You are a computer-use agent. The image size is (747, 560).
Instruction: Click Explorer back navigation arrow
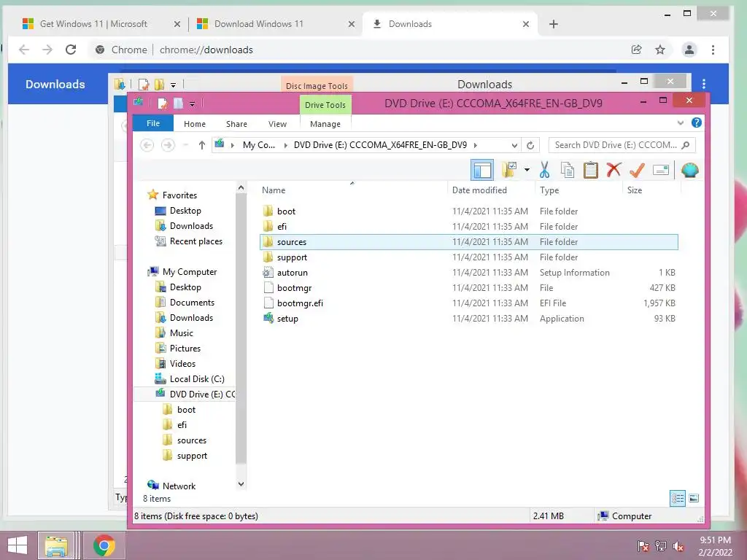click(x=147, y=145)
